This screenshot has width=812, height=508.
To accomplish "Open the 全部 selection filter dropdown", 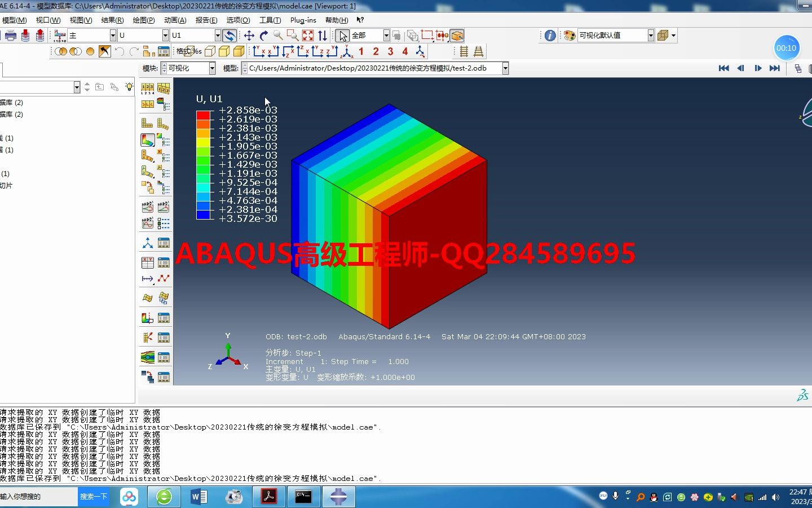I will tap(386, 36).
